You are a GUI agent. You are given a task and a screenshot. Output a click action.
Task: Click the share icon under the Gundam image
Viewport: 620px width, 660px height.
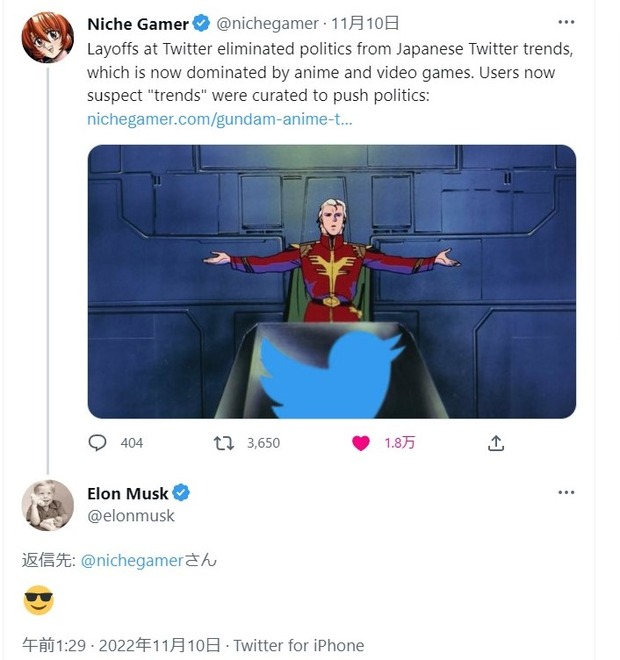point(496,443)
